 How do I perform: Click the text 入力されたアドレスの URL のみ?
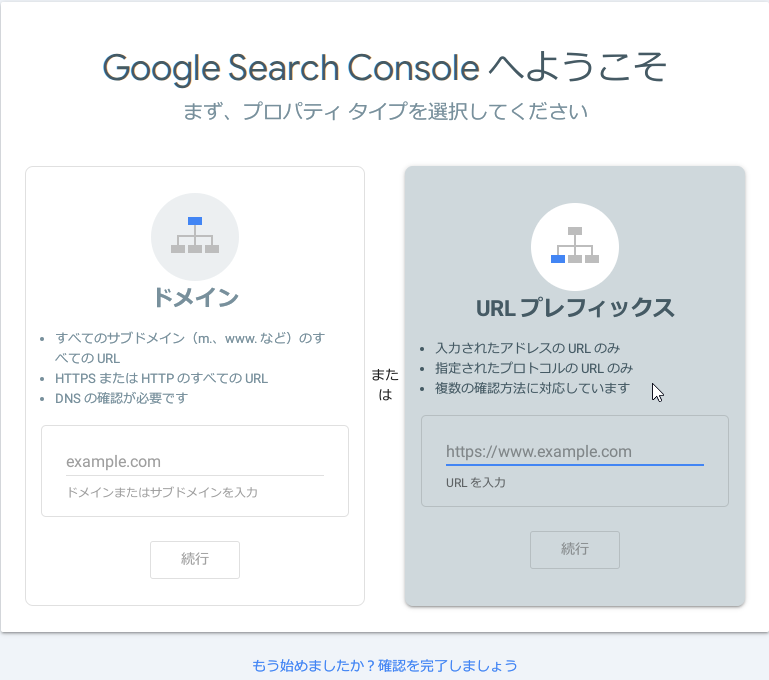point(528,348)
